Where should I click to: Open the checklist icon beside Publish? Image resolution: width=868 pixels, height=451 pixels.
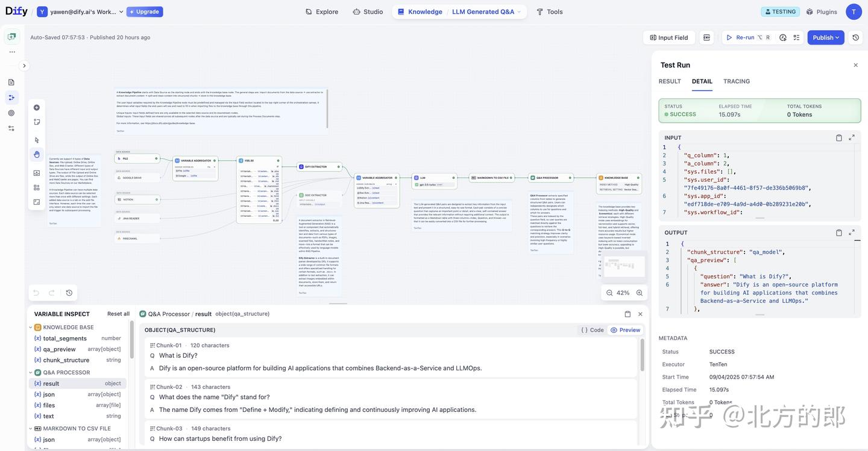(x=796, y=37)
